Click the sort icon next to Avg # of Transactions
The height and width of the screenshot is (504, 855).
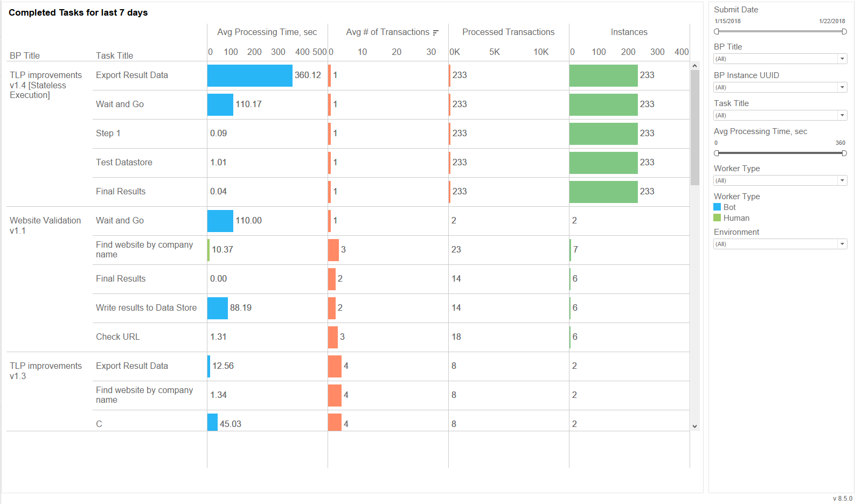[435, 32]
